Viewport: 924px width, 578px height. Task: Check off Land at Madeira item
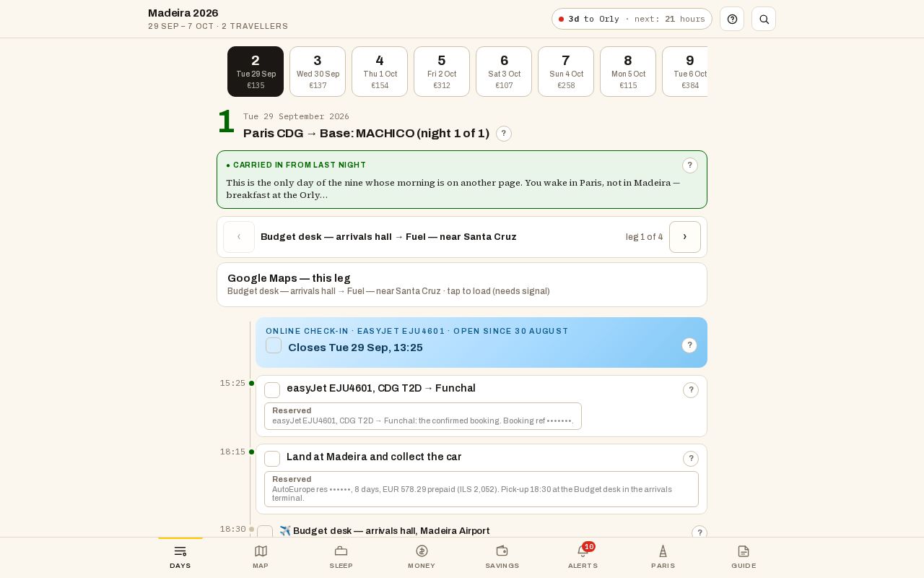click(x=272, y=459)
